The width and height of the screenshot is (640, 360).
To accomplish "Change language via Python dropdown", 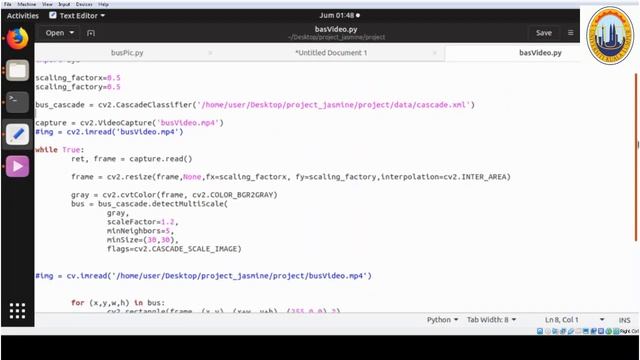I will point(442,320).
